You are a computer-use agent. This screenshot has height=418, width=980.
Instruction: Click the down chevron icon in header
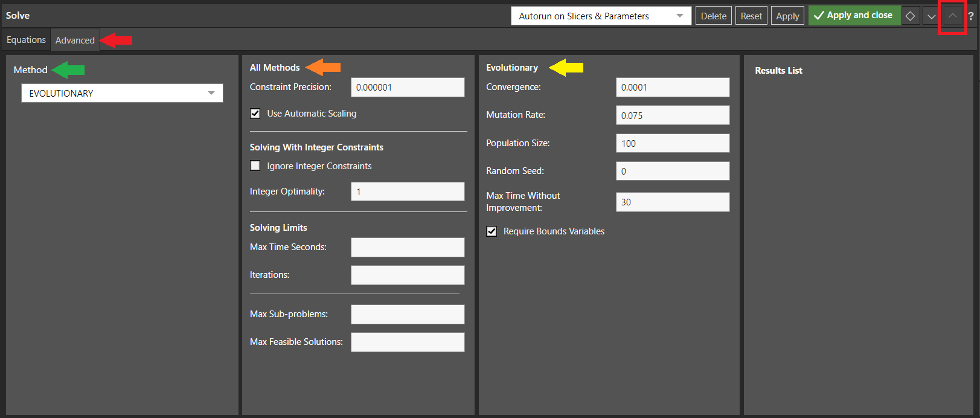[931, 16]
